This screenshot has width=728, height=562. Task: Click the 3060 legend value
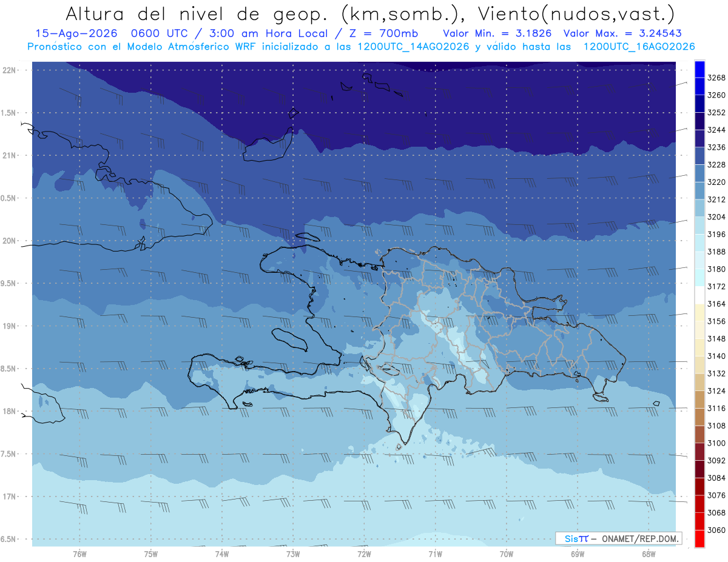[x=716, y=530]
